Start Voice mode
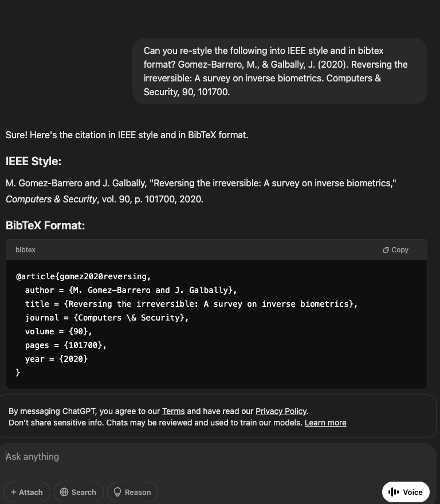Image resolution: width=440 pixels, height=504 pixels. (x=406, y=492)
